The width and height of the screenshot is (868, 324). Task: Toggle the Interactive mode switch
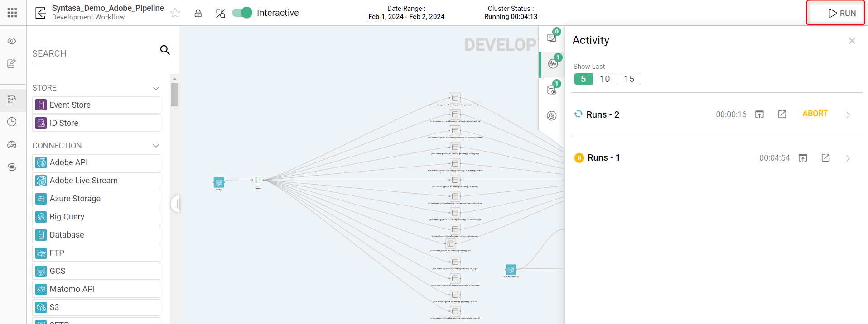[242, 13]
